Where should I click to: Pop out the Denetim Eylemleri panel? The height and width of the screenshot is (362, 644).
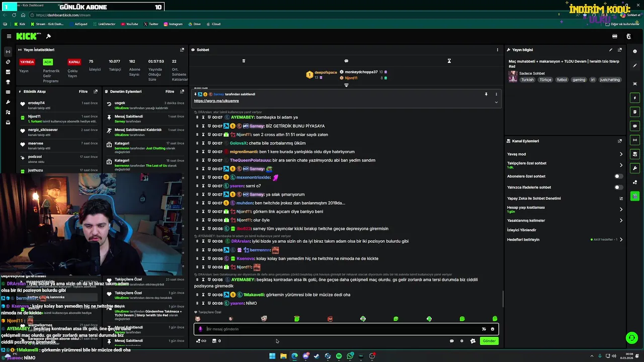(x=182, y=92)
